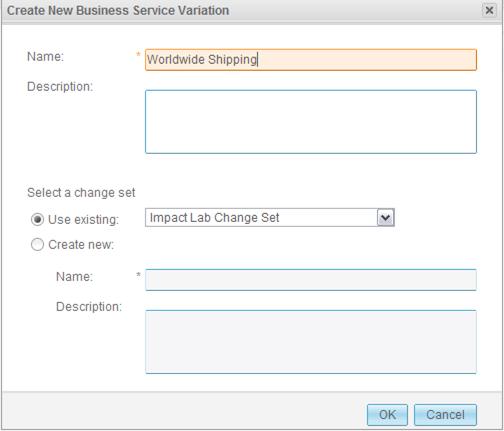The image size is (504, 431).
Task: Click the new change set Name field
Action: coord(311,280)
